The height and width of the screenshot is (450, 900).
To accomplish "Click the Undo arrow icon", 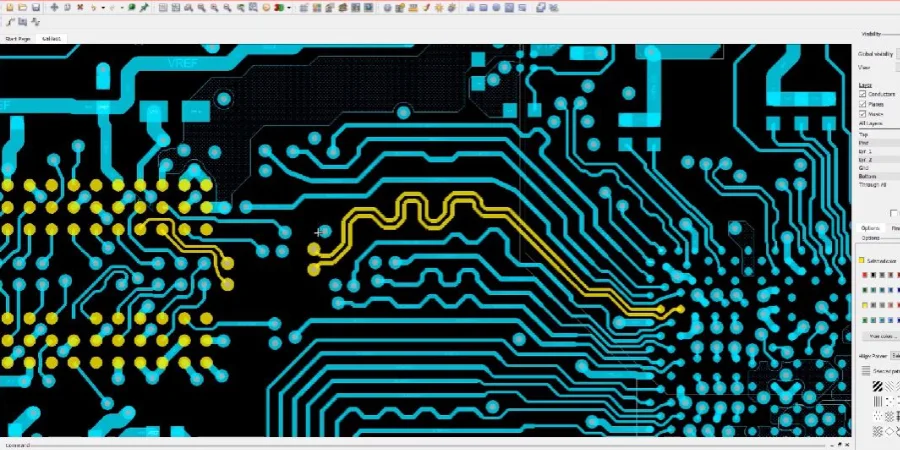I will 94,8.
